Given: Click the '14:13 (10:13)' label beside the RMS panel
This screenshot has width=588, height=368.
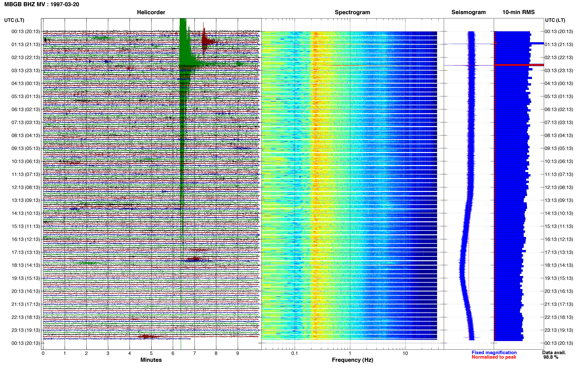Looking at the screenshot, I should [559, 213].
